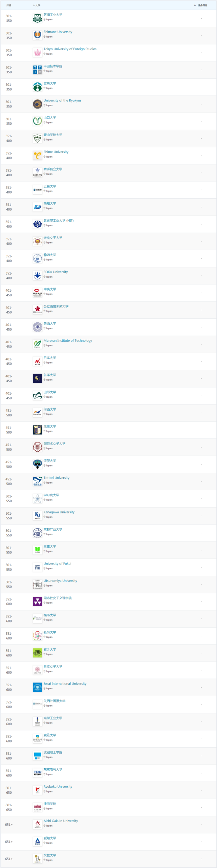The height and width of the screenshot is (868, 217).
Task: Click the Ehime University logo icon
Action: [x=37, y=156]
